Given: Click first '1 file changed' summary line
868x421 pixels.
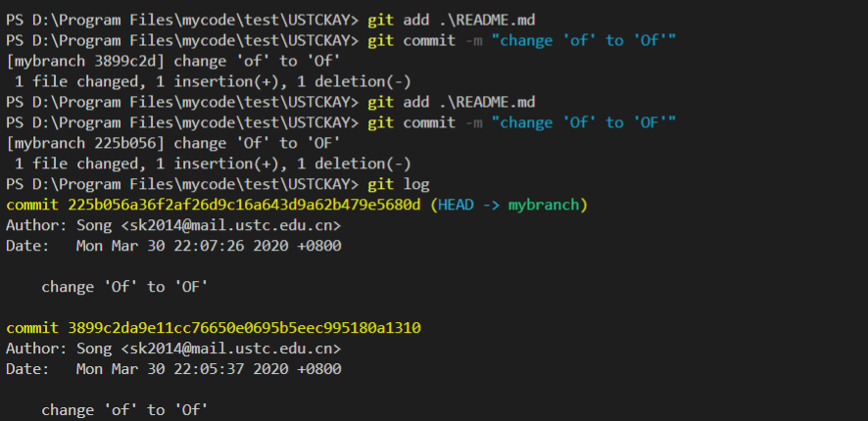Looking at the screenshot, I should (213, 82).
